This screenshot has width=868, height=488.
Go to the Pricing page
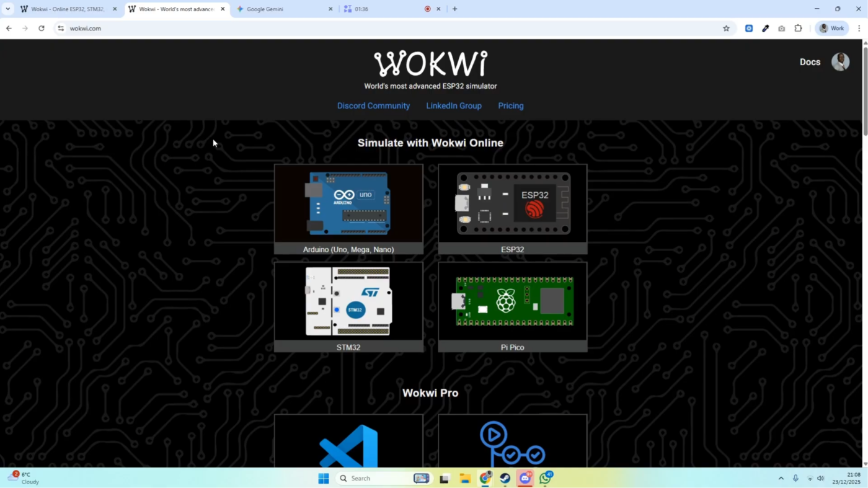pyautogui.click(x=511, y=106)
